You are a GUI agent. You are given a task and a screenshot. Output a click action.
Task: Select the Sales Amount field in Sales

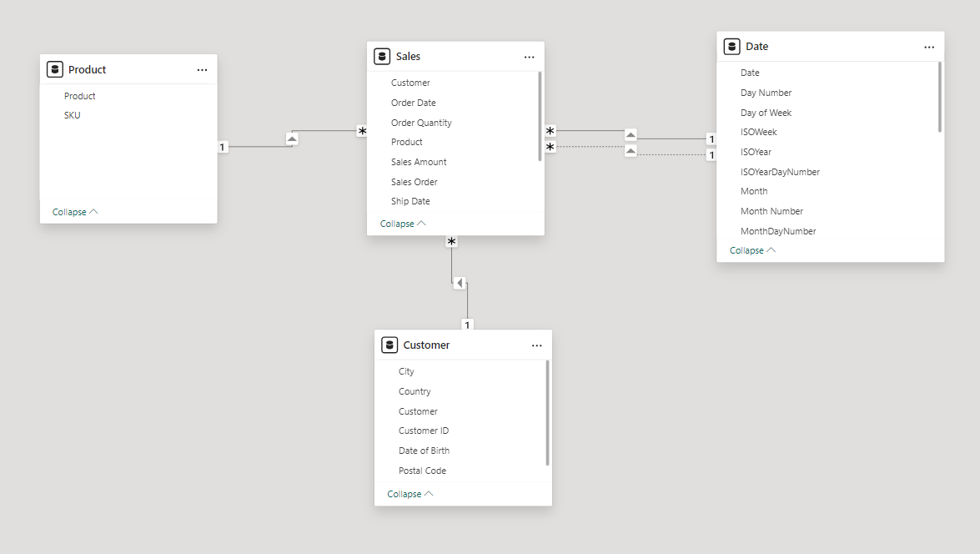[x=419, y=162]
